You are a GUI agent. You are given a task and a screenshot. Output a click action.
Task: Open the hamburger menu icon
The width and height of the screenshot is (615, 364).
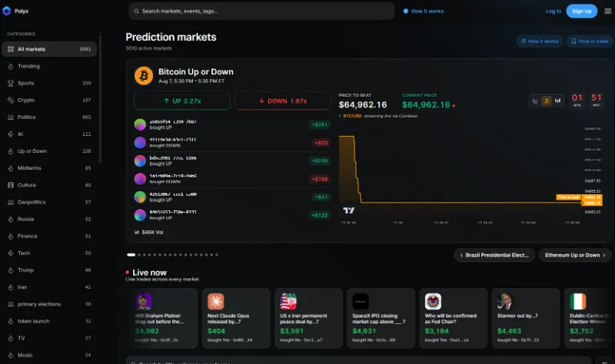[607, 11]
